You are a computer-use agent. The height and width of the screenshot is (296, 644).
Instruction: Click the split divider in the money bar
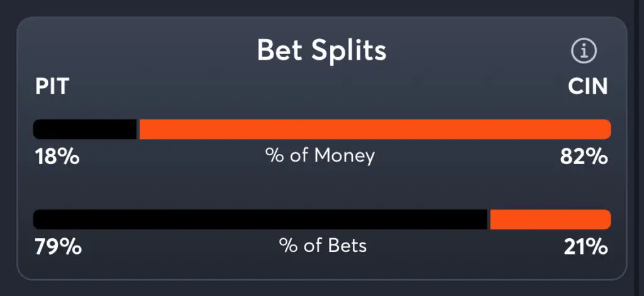point(138,129)
